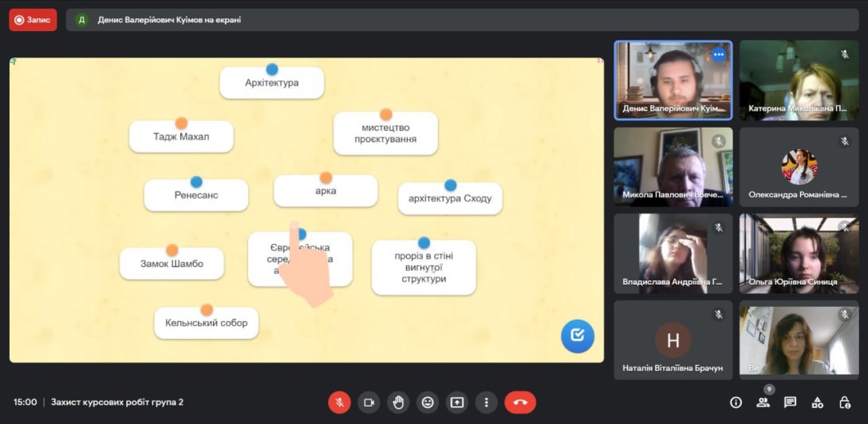Image resolution: width=868 pixels, height=424 pixels.
Task: Select the арка card
Action: tap(325, 190)
